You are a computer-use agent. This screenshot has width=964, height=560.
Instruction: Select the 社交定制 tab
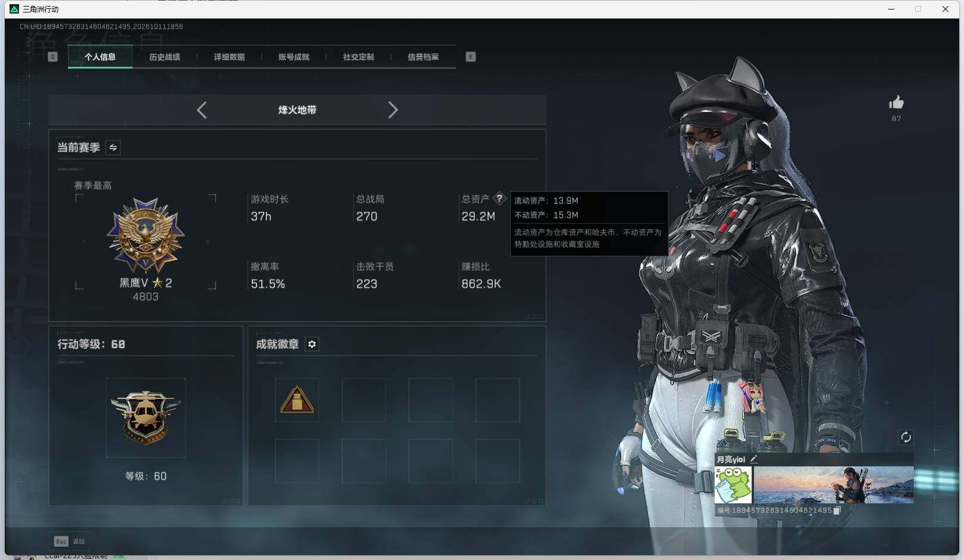point(359,57)
